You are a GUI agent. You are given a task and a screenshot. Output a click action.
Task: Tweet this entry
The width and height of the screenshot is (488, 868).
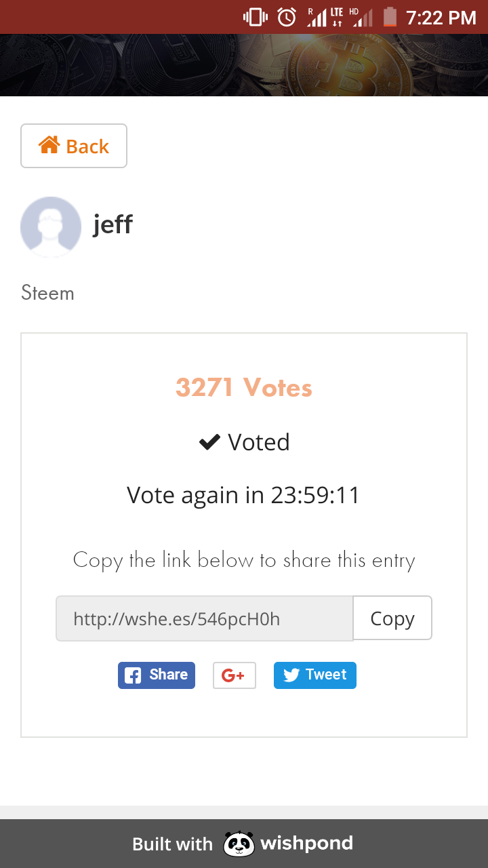point(315,675)
